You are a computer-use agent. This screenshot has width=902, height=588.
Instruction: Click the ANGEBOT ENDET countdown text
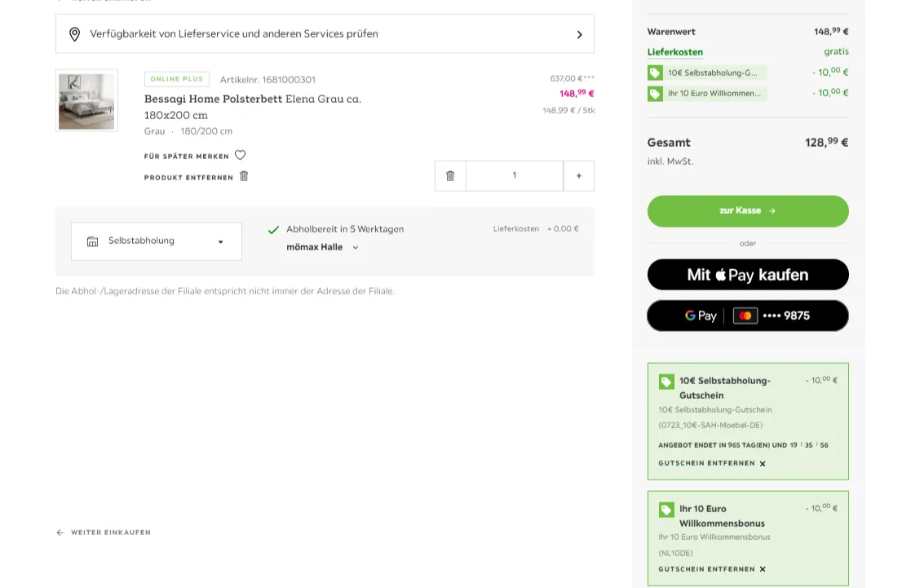(743, 445)
